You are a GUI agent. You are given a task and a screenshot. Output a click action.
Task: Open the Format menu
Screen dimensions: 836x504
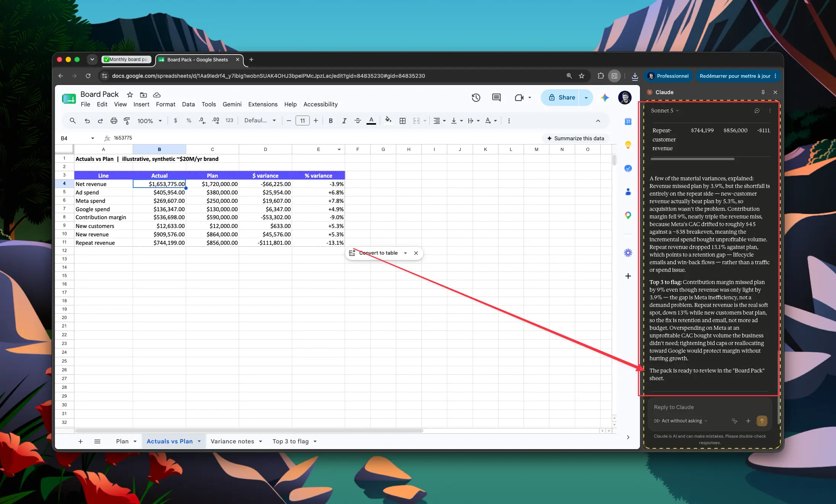coord(166,104)
